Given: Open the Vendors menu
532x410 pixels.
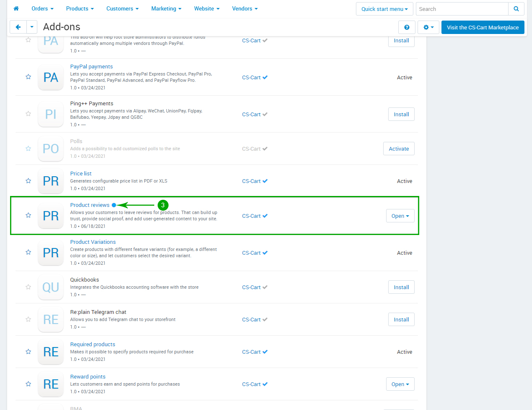Looking at the screenshot, I should (x=245, y=8).
